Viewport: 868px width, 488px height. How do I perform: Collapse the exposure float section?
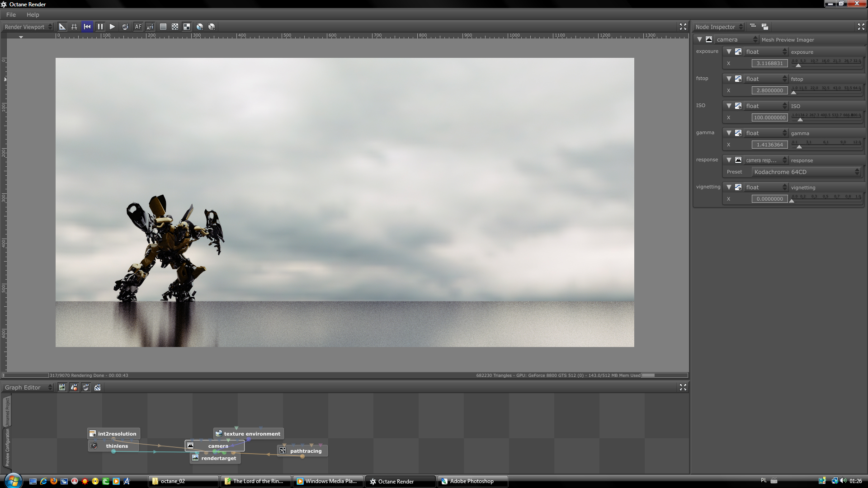[x=728, y=52]
